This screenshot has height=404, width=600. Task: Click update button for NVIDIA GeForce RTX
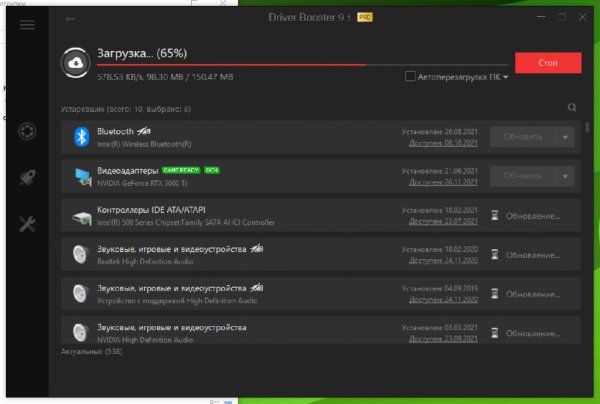pyautogui.click(x=523, y=176)
